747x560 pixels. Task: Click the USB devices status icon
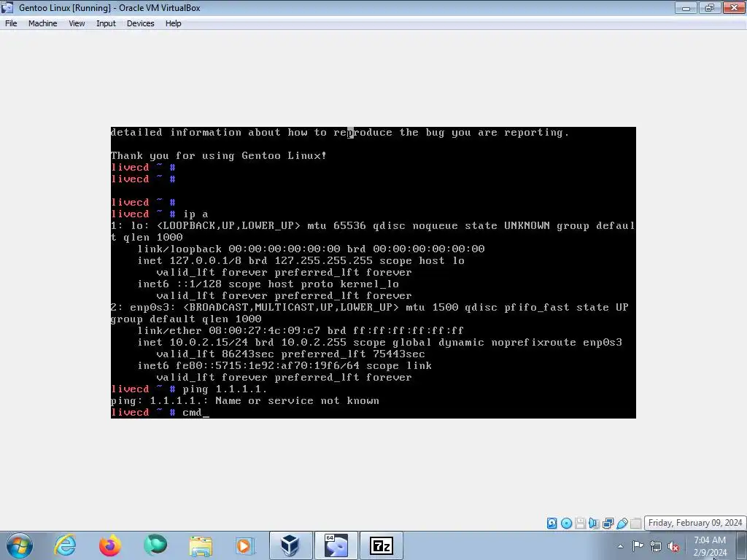(x=622, y=524)
